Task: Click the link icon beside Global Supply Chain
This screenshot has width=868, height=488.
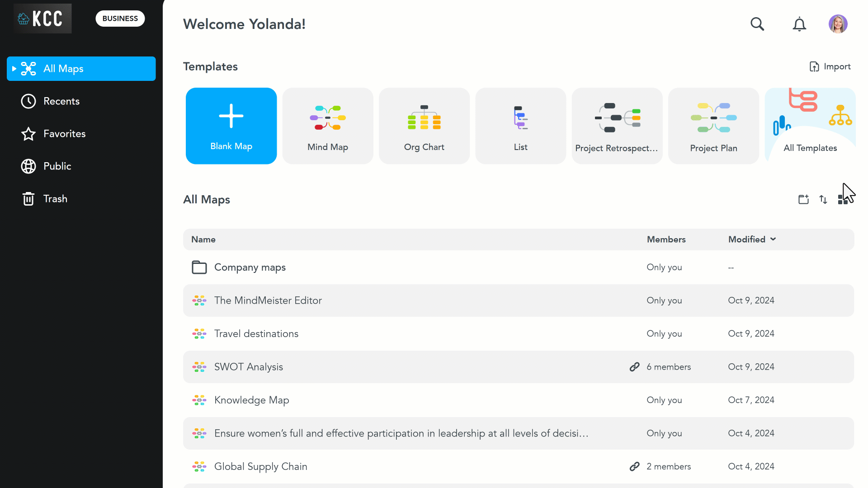Action: pyautogui.click(x=634, y=466)
